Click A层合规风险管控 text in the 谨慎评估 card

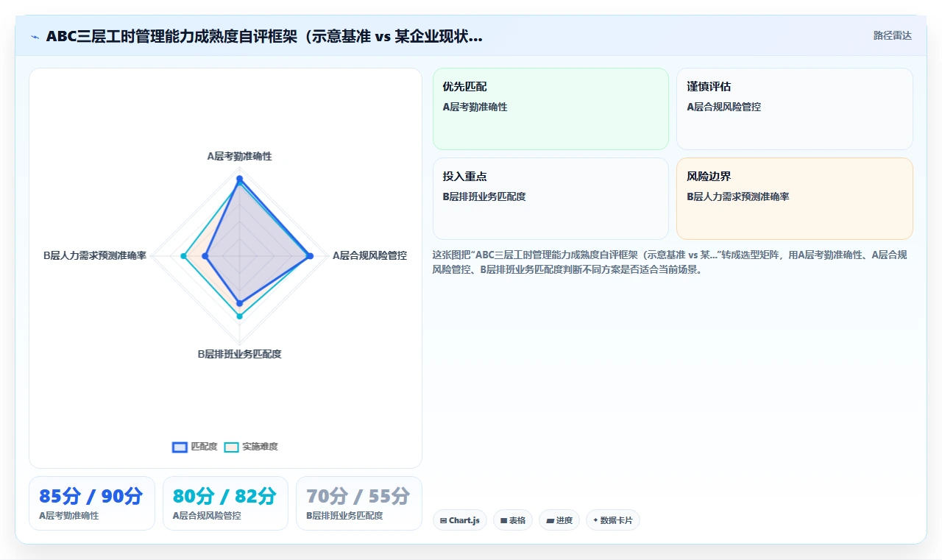[x=723, y=107]
